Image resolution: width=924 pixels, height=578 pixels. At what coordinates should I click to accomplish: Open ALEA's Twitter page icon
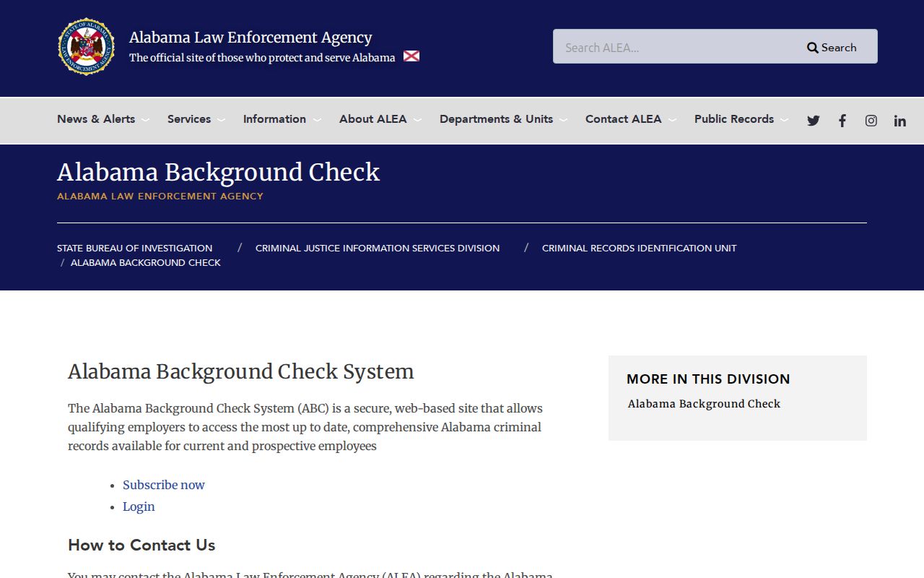pyautogui.click(x=814, y=121)
